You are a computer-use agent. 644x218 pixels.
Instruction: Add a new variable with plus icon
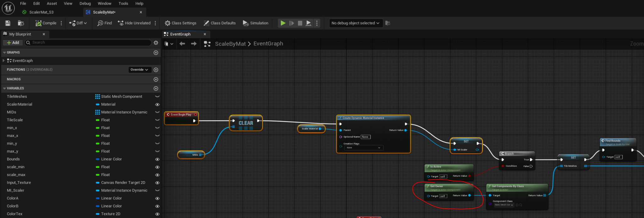156,89
